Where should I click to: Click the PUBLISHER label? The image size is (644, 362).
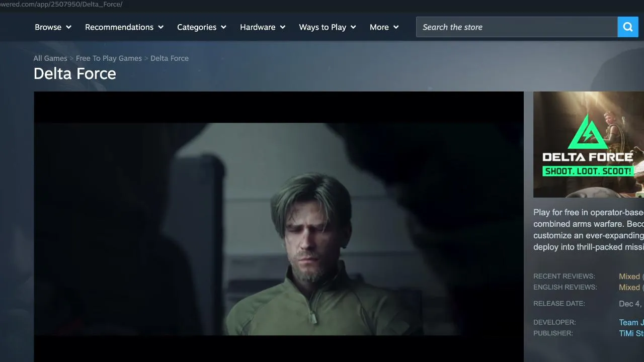coord(553,333)
